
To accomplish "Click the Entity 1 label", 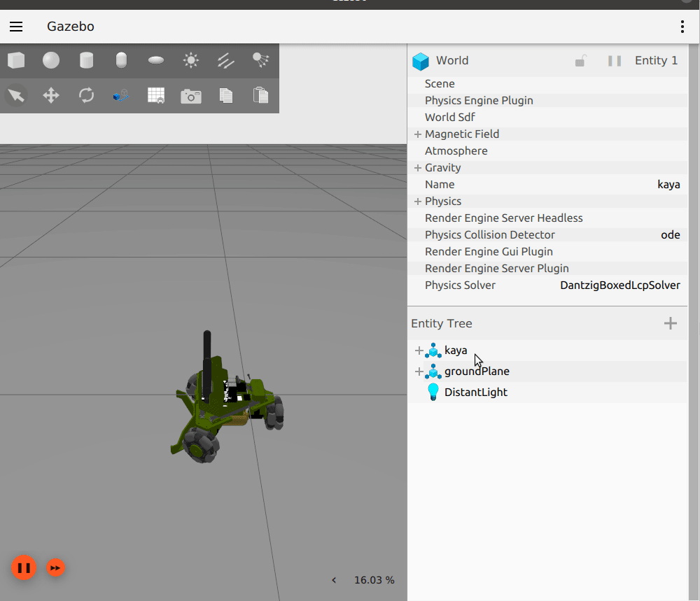I will pyautogui.click(x=657, y=61).
